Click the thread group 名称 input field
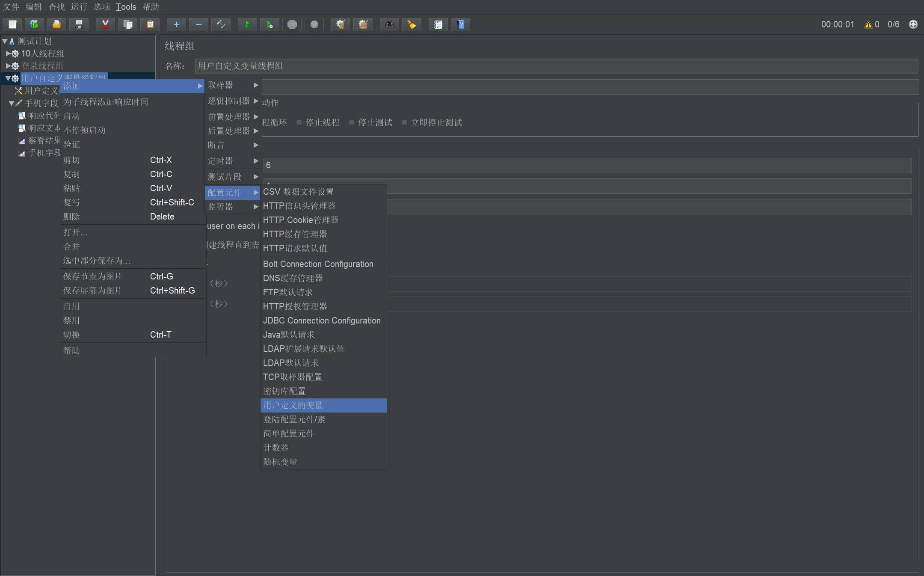924x576 pixels. 556,66
